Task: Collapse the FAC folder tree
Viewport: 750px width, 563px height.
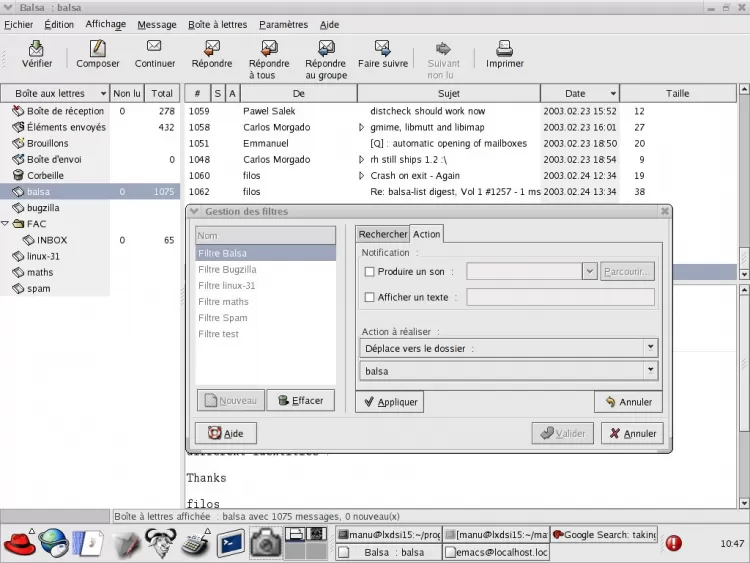Action: pos(6,224)
